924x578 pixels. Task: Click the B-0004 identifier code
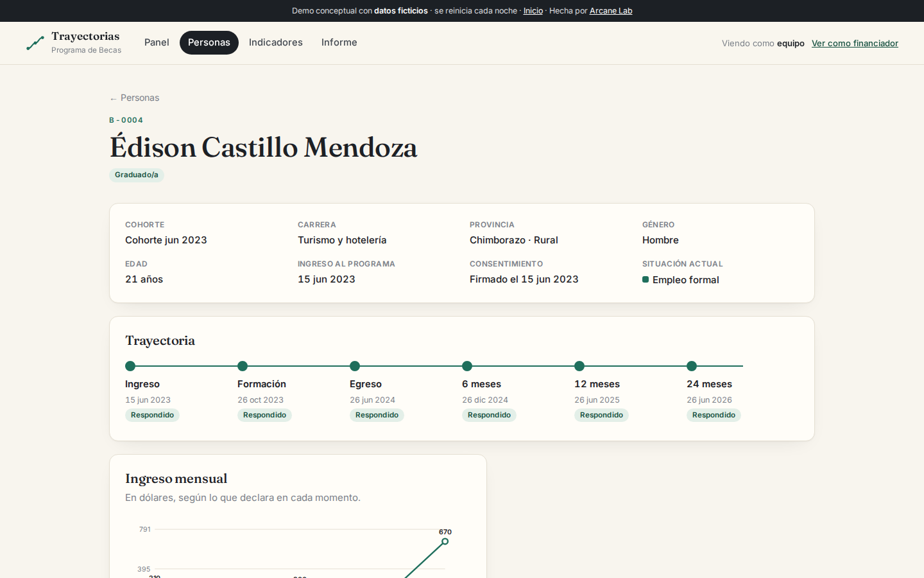tap(126, 120)
